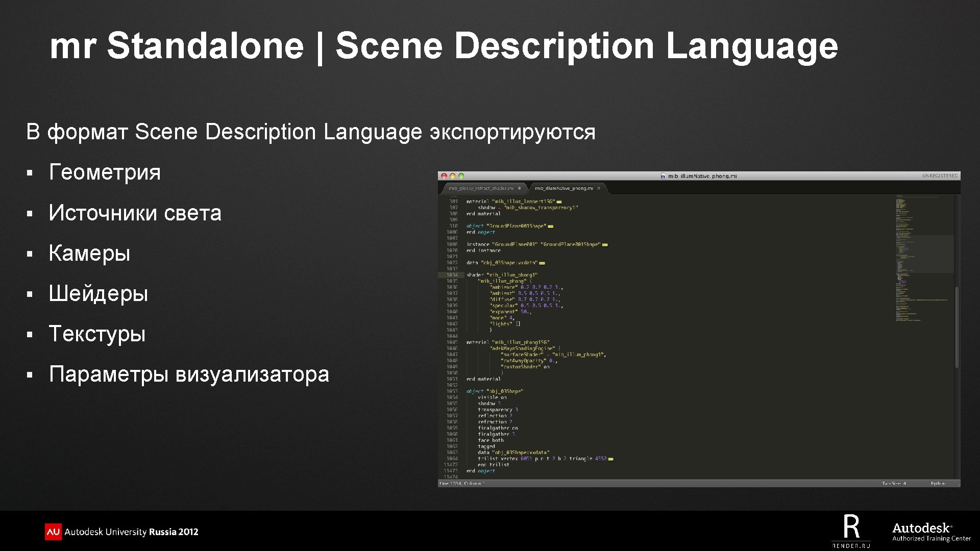Image resolution: width=980 pixels, height=551 pixels.
Task: Close the mib_illumNative_phong.mi tab via its x
Action: click(599, 188)
